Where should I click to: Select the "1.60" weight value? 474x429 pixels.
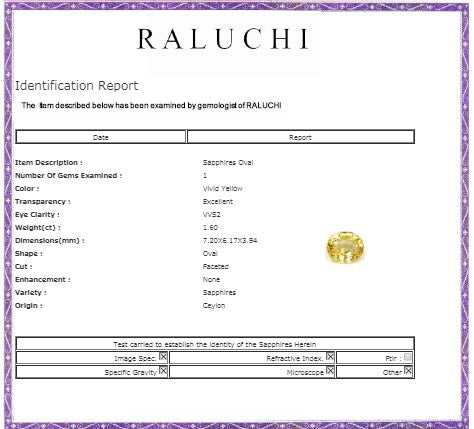pos(210,228)
